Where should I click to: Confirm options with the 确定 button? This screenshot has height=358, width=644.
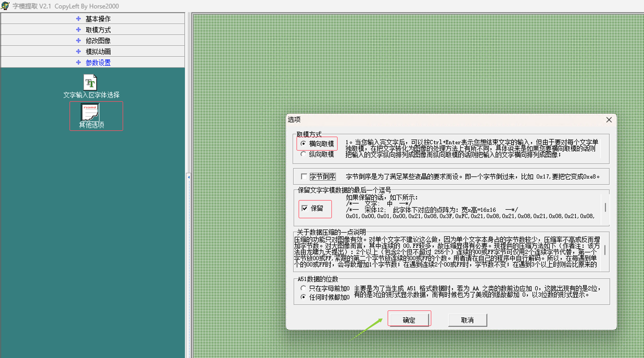[x=409, y=320]
